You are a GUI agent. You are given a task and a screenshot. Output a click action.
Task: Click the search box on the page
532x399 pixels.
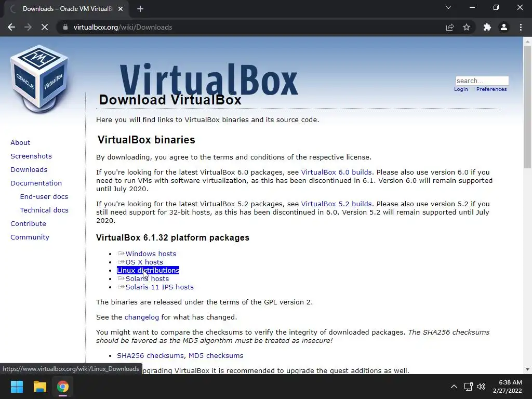(x=482, y=81)
